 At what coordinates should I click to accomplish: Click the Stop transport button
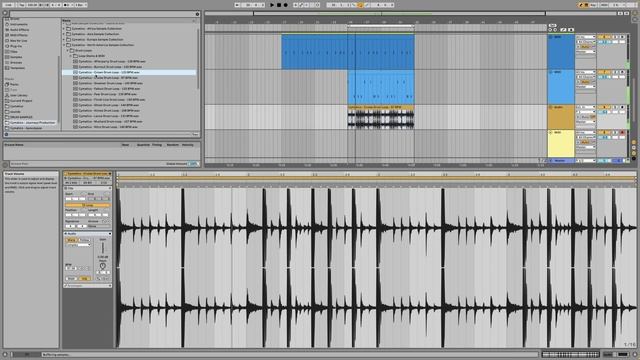click(279, 5)
